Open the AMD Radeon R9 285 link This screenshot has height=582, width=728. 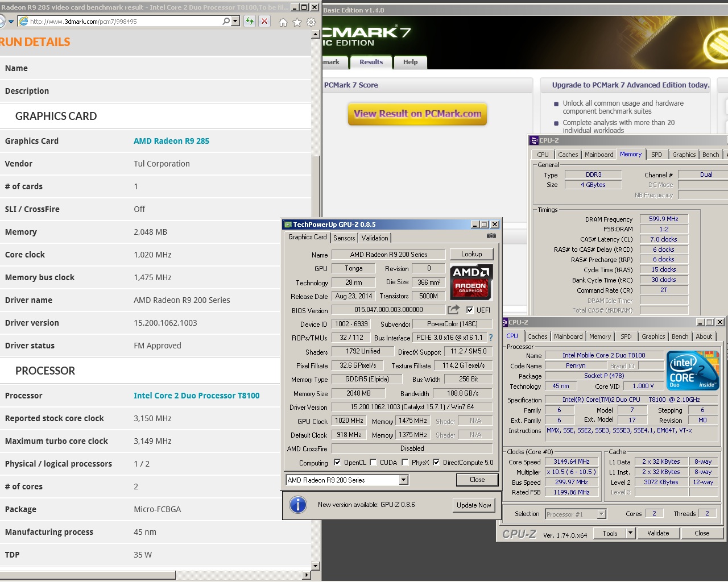(171, 141)
